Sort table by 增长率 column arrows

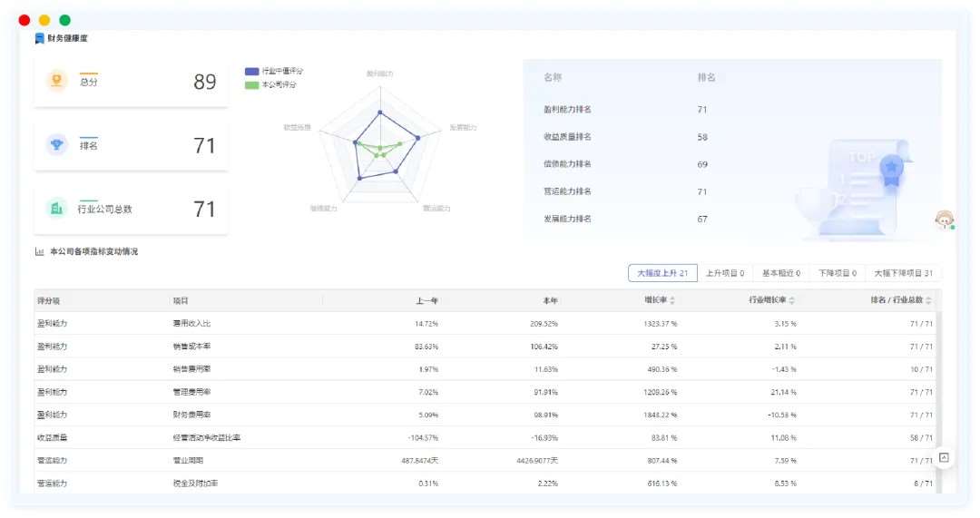[x=672, y=301]
